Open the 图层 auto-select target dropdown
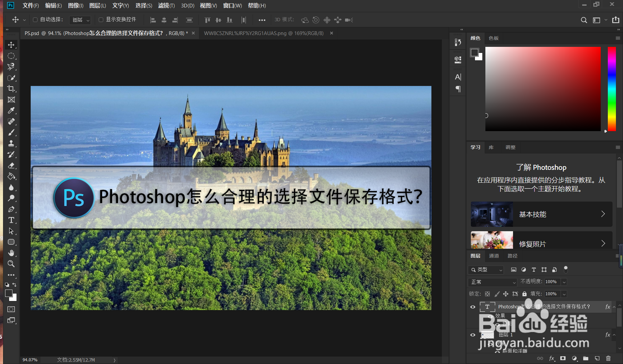The image size is (623, 364). (x=80, y=20)
